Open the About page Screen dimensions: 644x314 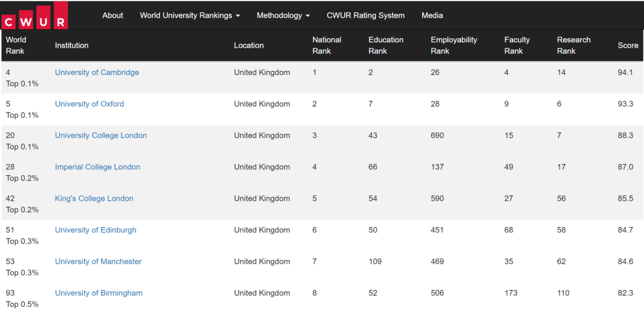pos(113,15)
